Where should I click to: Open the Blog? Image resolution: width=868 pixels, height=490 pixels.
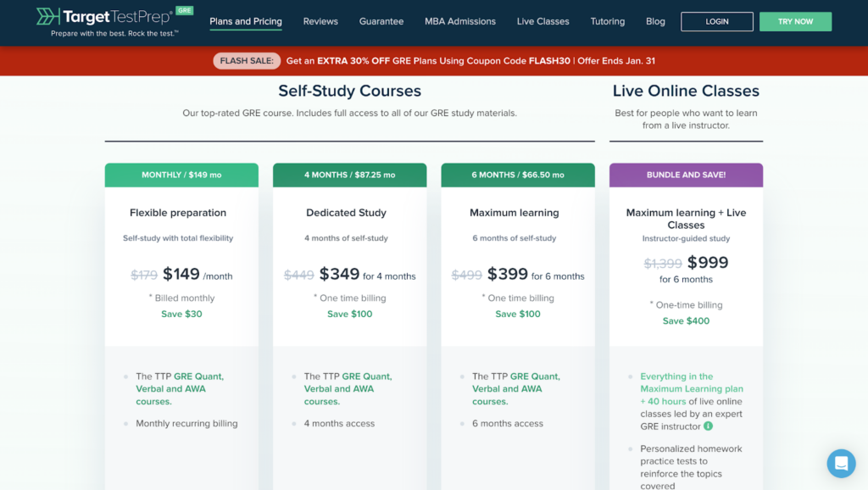(655, 21)
